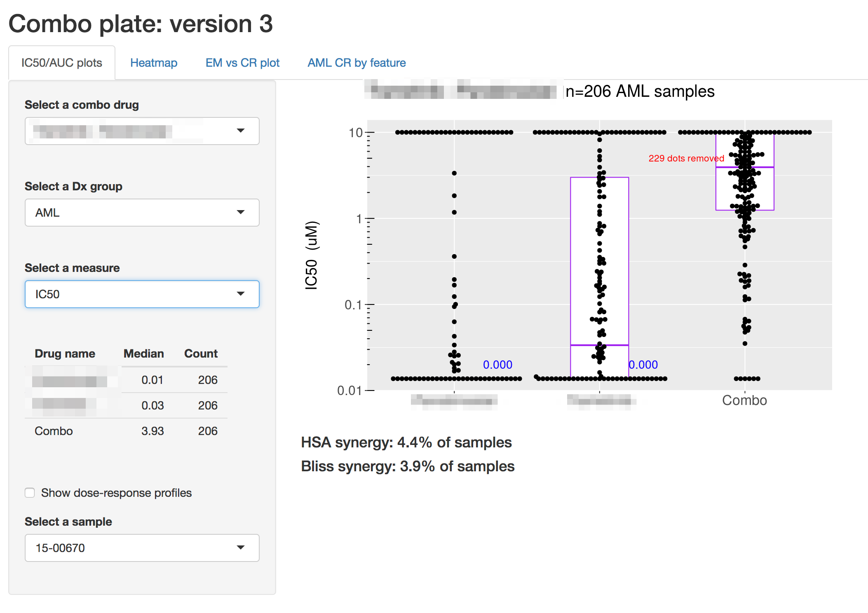Expand the combo drug dropdown arrow

[241, 131]
